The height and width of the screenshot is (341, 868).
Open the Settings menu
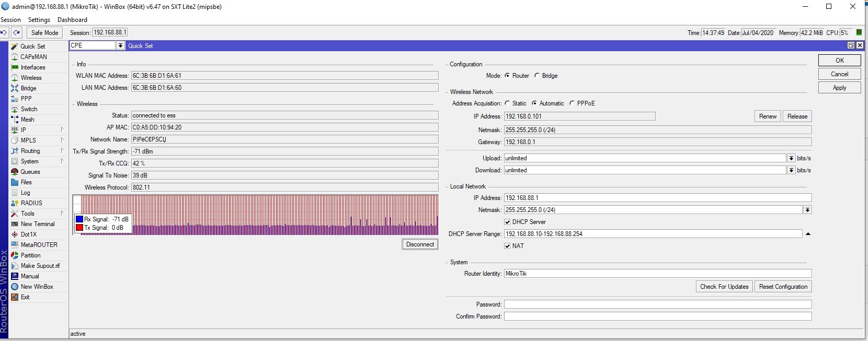tap(39, 20)
